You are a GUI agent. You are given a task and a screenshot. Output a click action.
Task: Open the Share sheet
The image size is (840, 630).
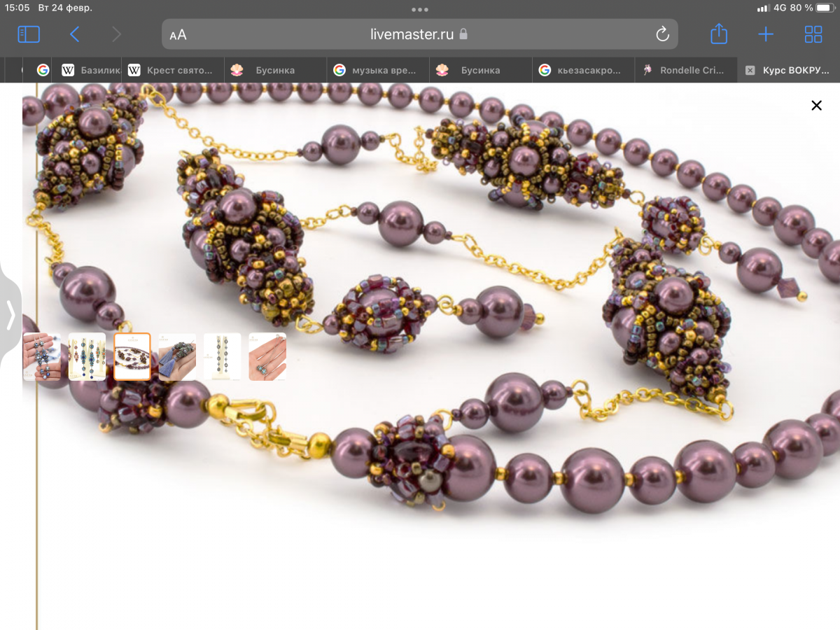719,34
